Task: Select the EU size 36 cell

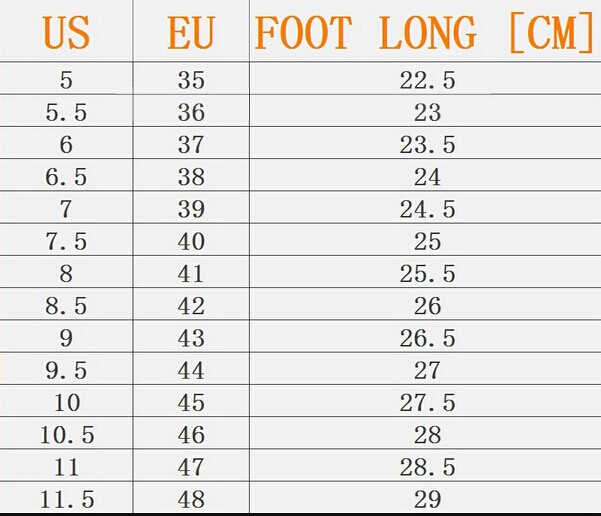Action: [x=190, y=113]
